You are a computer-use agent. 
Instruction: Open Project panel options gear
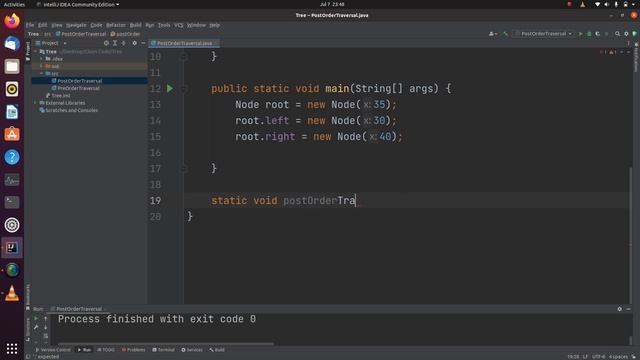134,43
